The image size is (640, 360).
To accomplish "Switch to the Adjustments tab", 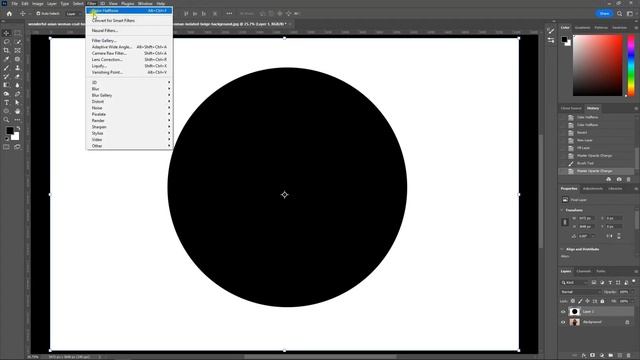I will 593,189.
